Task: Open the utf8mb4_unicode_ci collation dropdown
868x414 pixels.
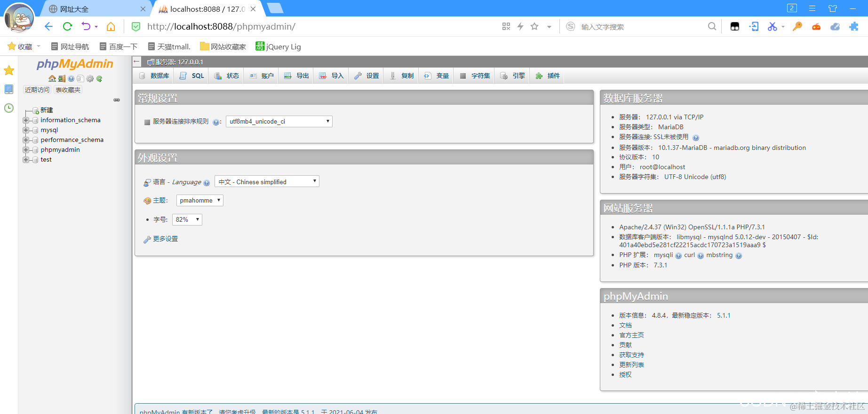Action: point(279,121)
